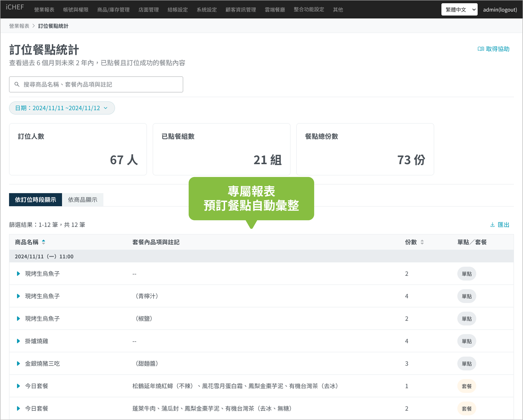Expand 現烤生烏魚子 (椒鹽) row
Image resolution: width=523 pixels, height=420 pixels.
[x=18, y=319]
